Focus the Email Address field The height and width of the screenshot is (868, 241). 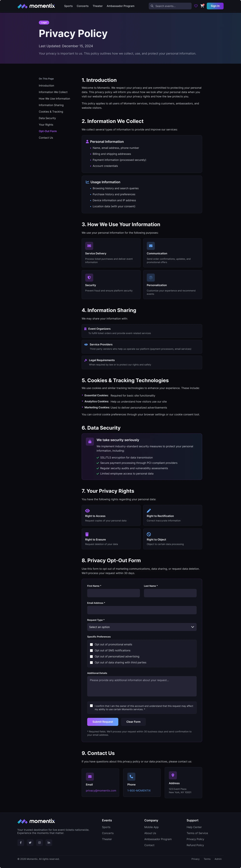(x=142, y=610)
